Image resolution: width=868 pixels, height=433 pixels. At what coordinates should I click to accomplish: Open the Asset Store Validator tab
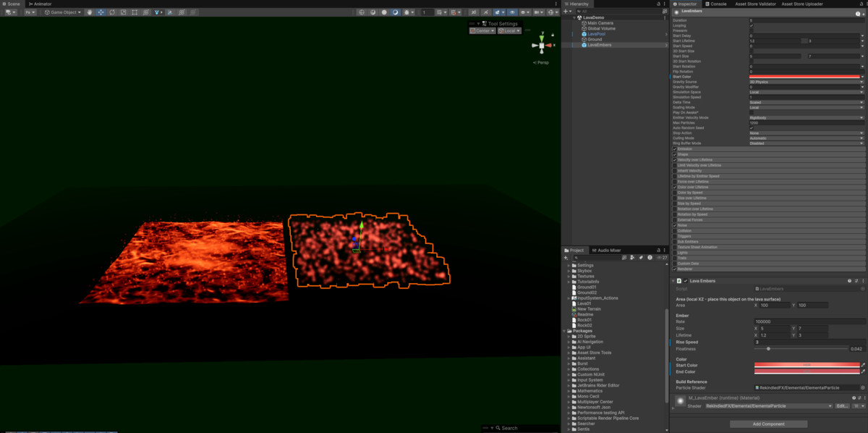[755, 4]
